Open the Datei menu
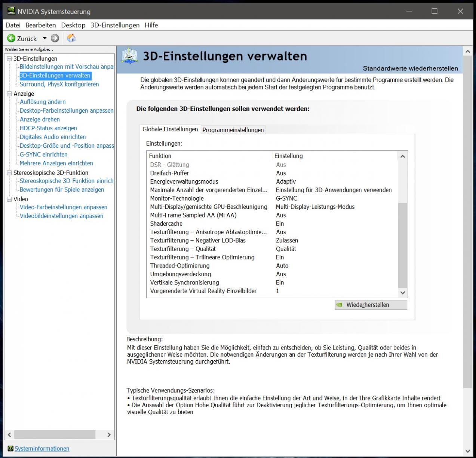 point(13,25)
